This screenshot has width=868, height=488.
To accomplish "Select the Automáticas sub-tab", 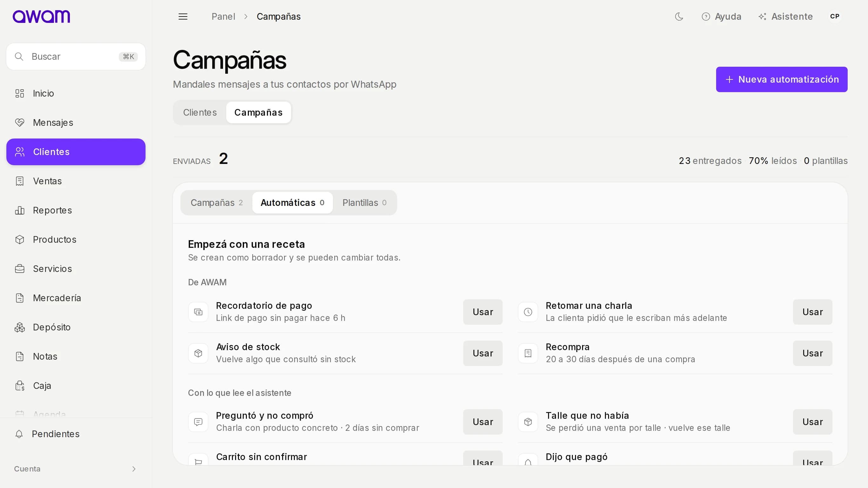I will coord(293,203).
